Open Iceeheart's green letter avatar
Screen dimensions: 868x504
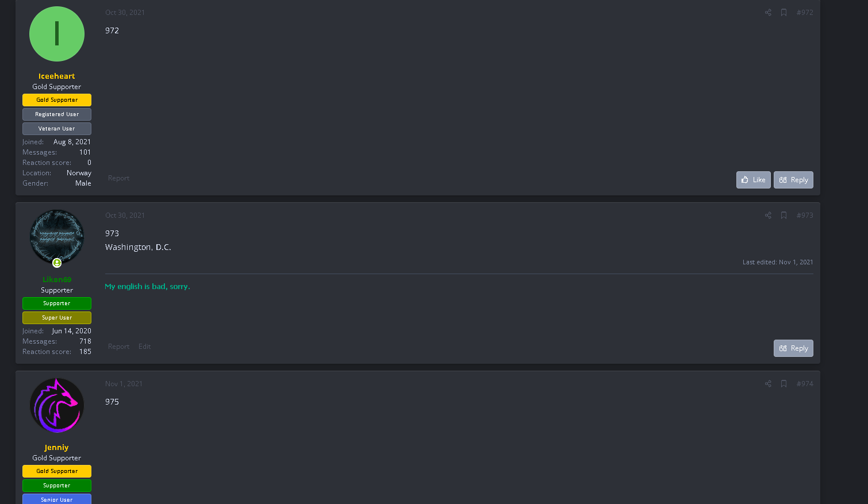pos(57,34)
